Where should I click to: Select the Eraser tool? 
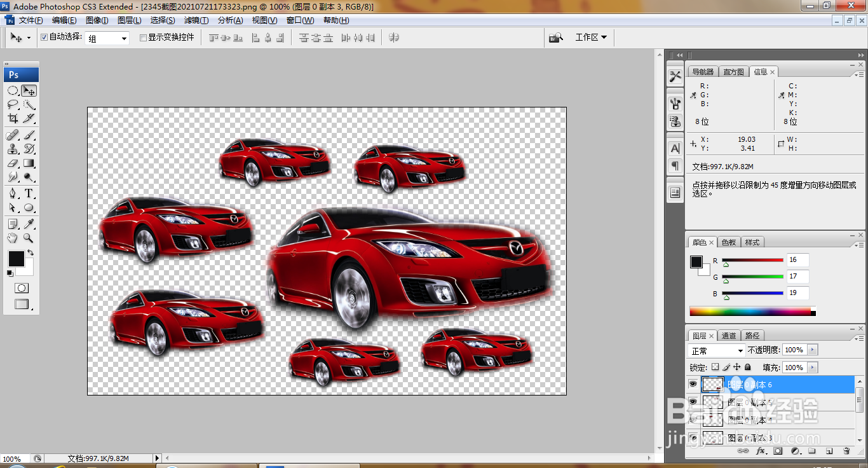click(x=13, y=163)
